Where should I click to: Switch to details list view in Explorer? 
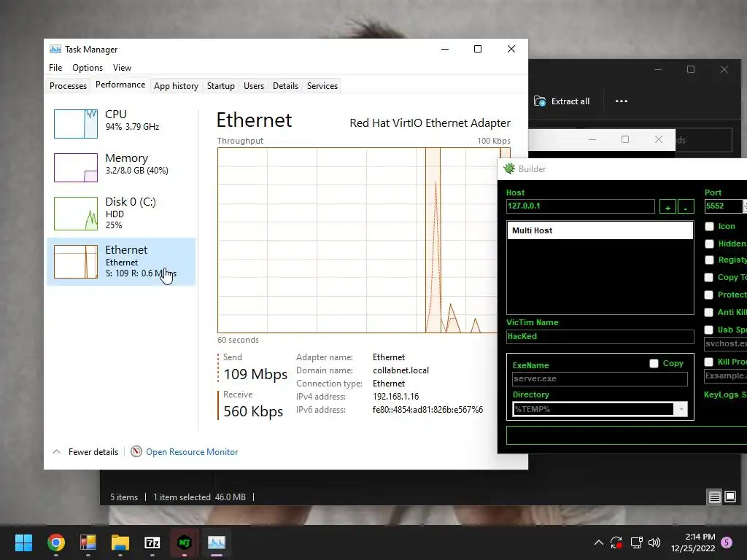(714, 497)
